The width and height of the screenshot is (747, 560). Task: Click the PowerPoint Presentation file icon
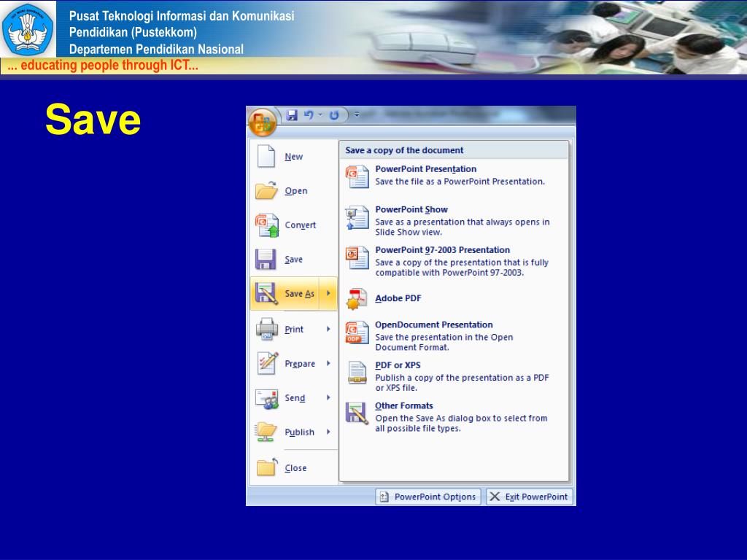click(357, 176)
